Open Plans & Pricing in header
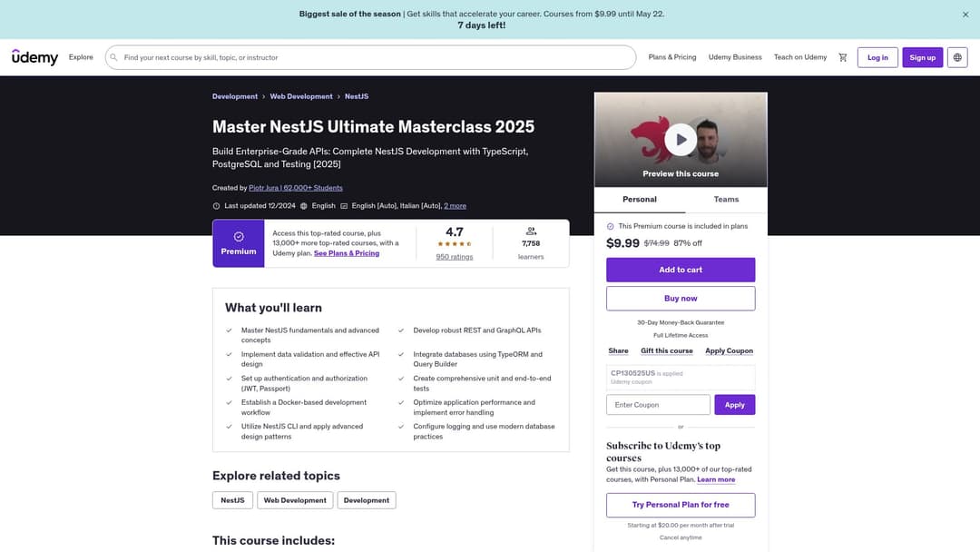Image resolution: width=980 pixels, height=552 pixels. tap(671, 57)
